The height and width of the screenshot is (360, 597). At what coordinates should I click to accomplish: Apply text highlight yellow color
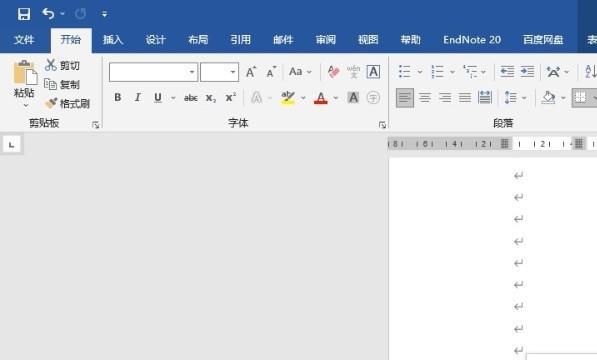(288, 98)
